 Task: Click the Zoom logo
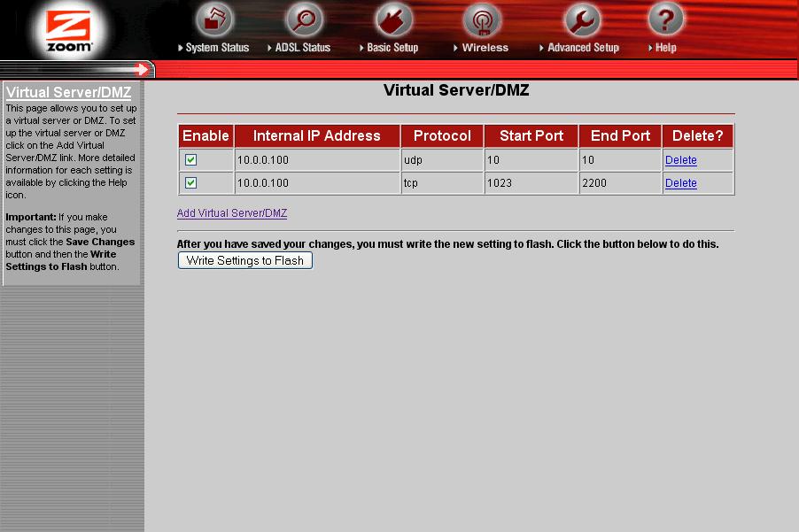[69, 31]
